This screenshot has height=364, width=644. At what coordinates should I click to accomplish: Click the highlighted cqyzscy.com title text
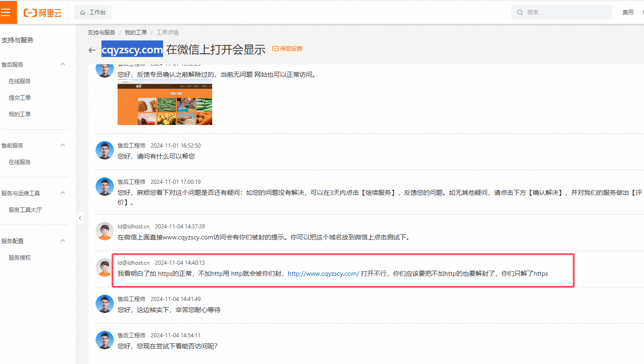pos(132,49)
